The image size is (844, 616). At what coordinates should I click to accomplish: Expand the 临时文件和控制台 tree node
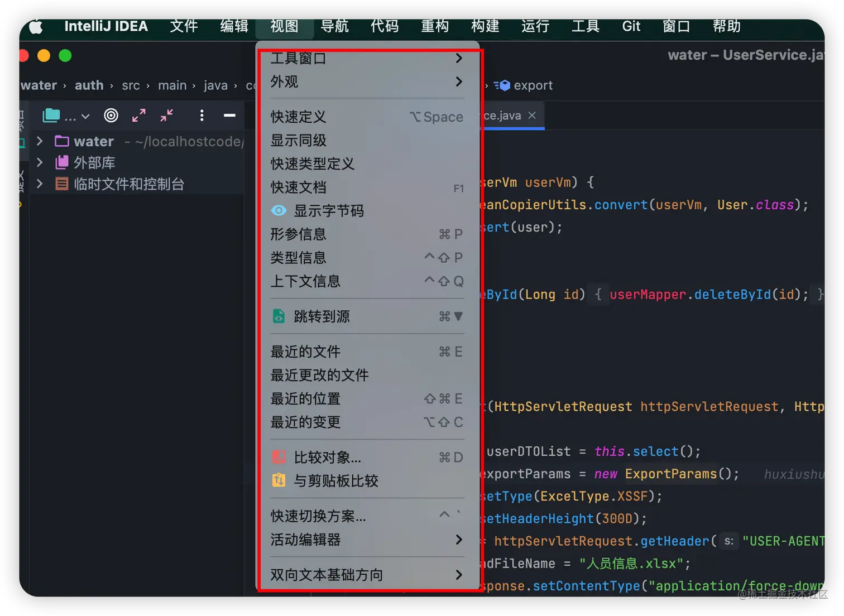40,184
